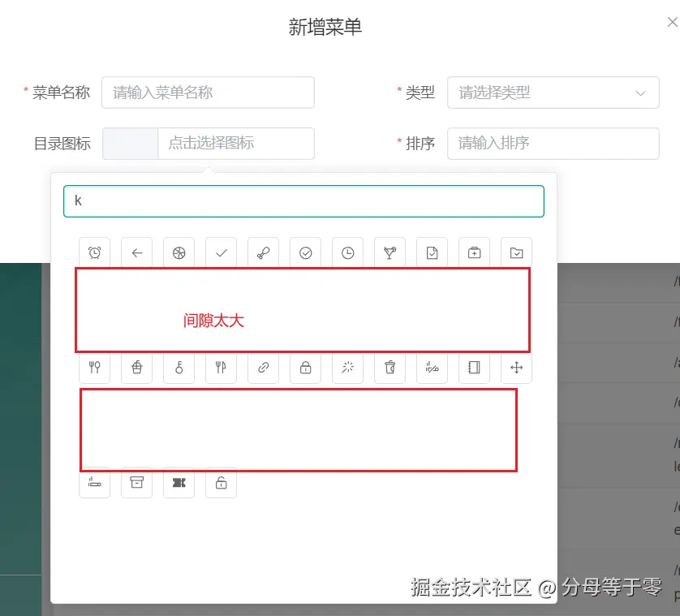The image size is (680, 616).
Task: Focus the icon search box containing k
Action: pos(303,201)
